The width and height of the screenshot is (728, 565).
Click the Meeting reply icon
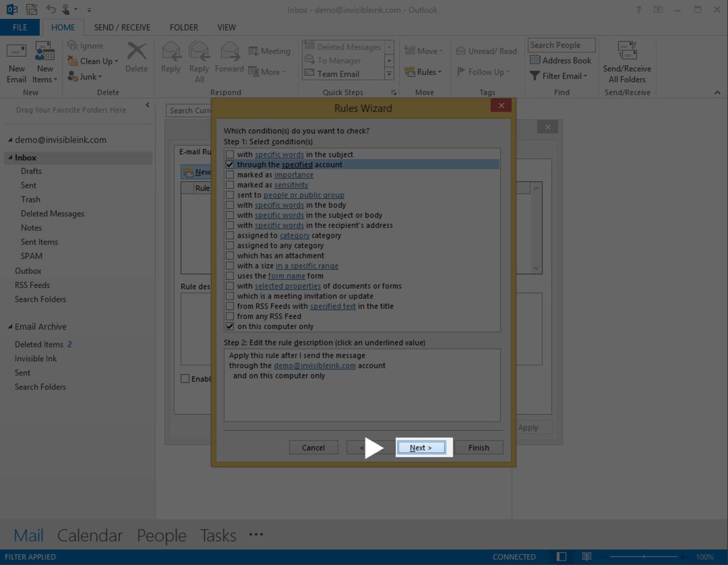(254, 51)
